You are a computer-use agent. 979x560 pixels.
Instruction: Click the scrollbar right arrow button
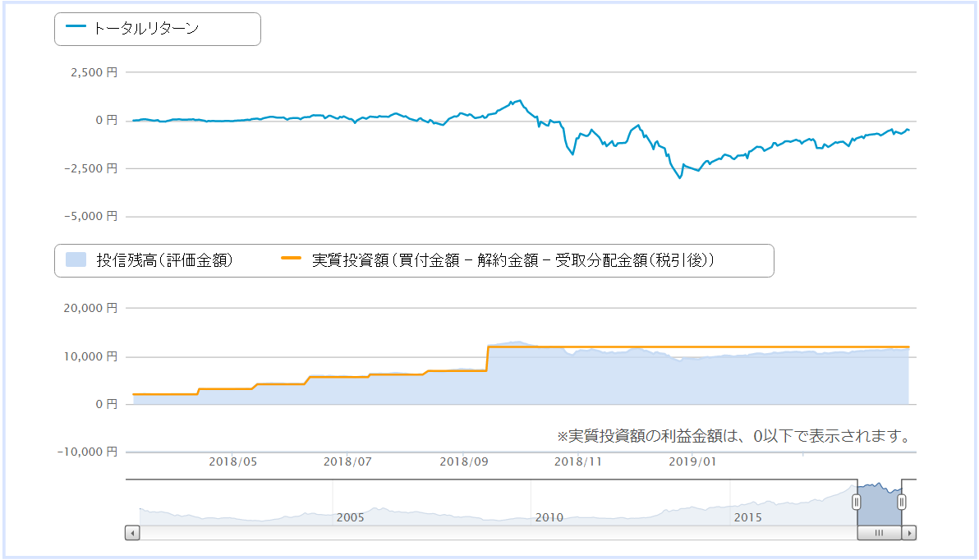pos(909,533)
